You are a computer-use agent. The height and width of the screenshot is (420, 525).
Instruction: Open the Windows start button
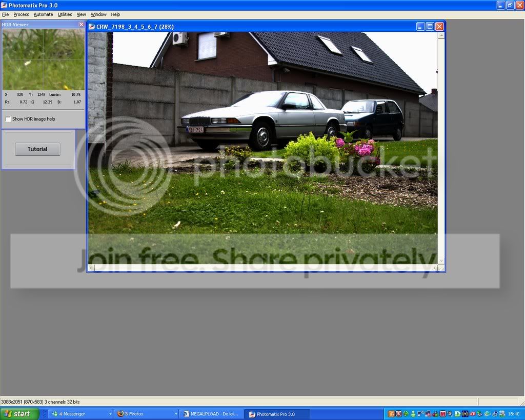tap(19, 414)
